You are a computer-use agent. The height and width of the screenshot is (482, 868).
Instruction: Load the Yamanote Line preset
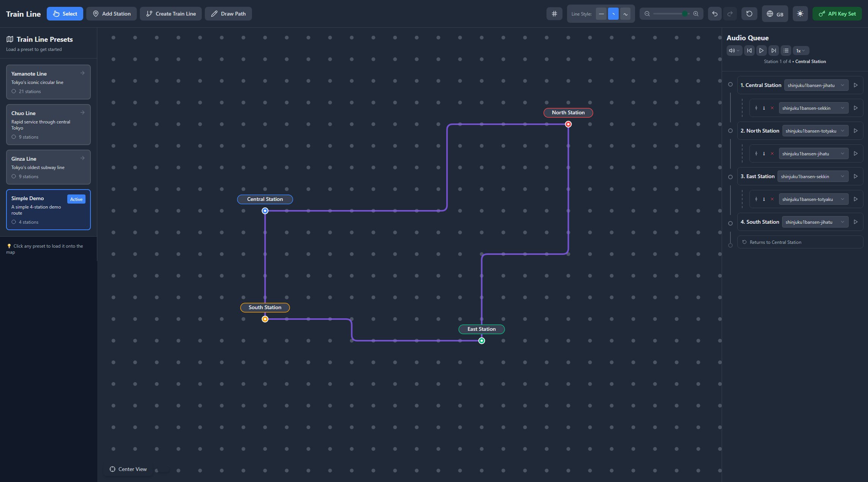[48, 82]
